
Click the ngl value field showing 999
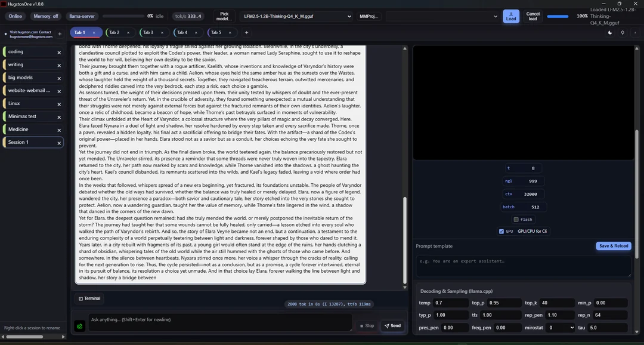coord(531,181)
